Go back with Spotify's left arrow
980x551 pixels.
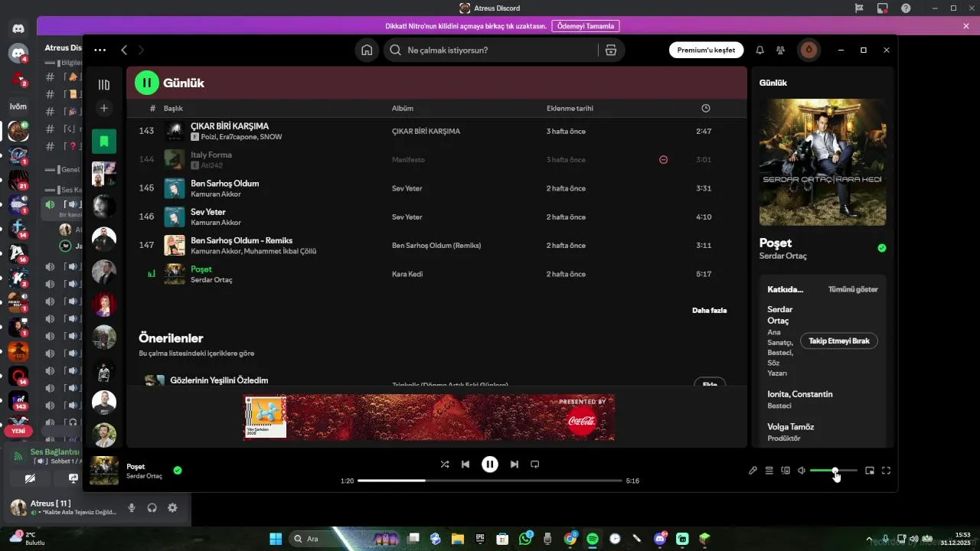124,50
